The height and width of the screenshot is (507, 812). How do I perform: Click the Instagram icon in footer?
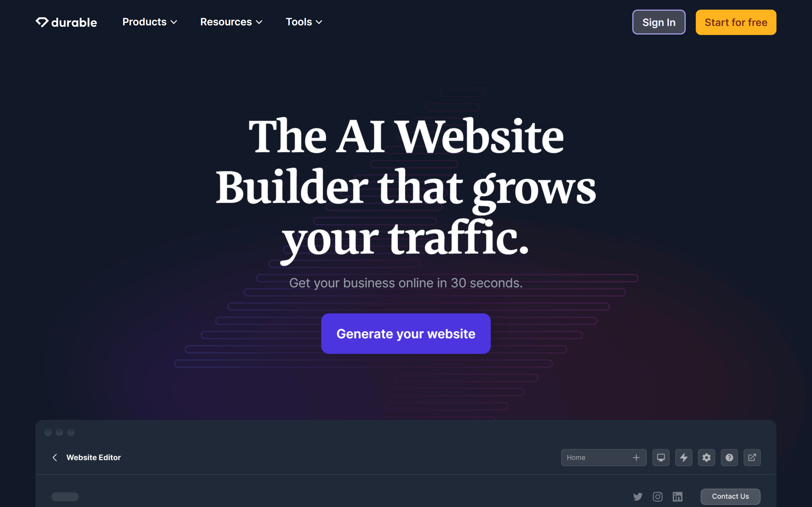click(657, 497)
